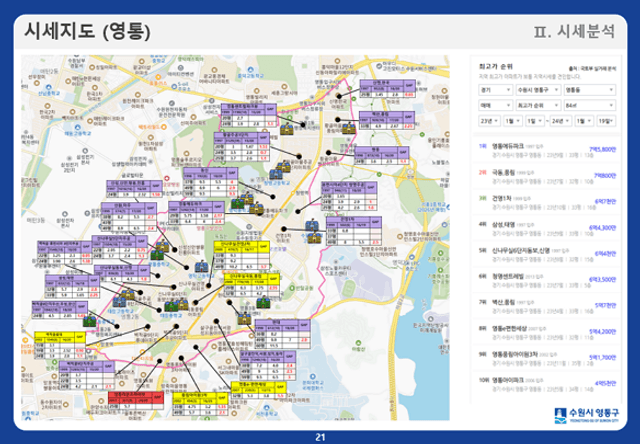640x444 pixels.
Task: Select rank 9 apartment 영통풍림아이원3차
Action: 547,358
